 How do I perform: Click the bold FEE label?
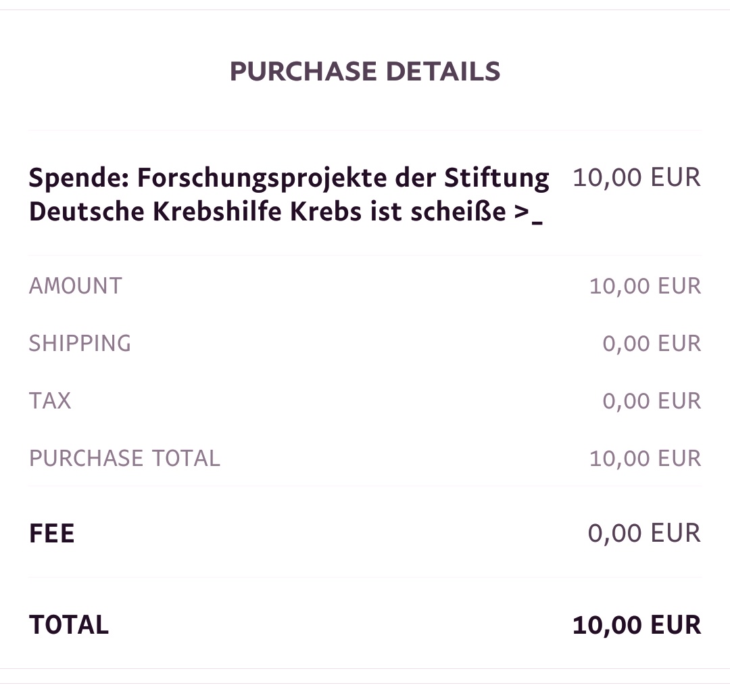(x=51, y=533)
